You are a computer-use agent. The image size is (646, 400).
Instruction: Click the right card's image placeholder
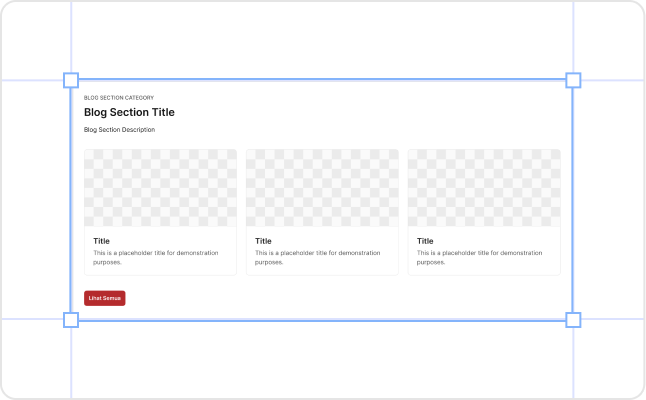coord(484,188)
